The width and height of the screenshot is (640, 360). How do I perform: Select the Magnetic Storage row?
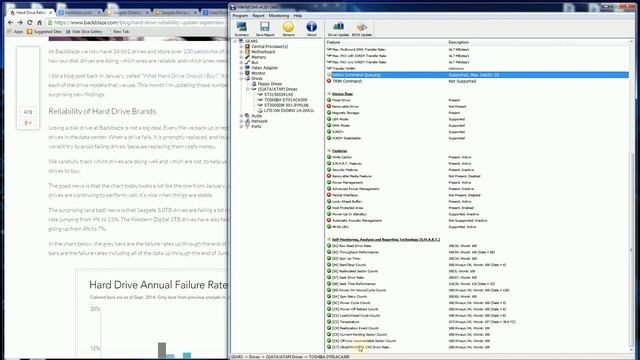(478, 113)
